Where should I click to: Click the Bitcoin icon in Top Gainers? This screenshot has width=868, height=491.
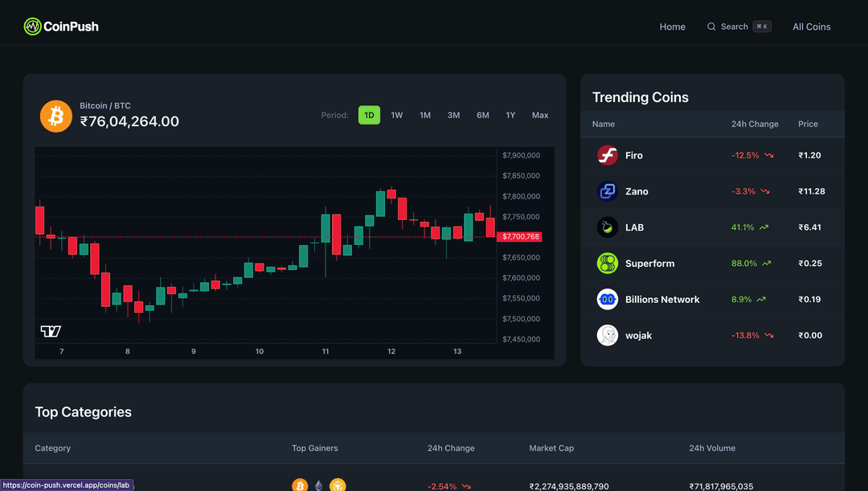300,485
